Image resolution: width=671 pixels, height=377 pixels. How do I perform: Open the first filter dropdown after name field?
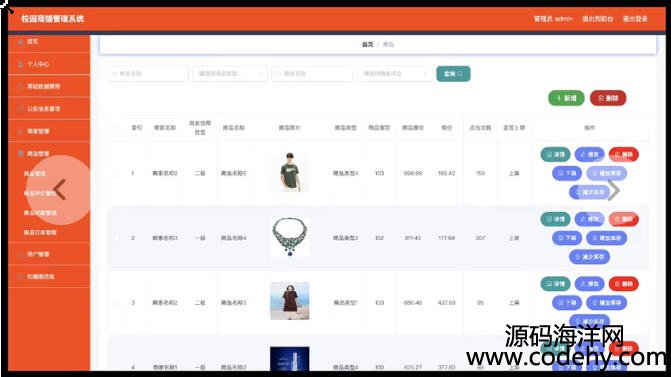point(230,74)
